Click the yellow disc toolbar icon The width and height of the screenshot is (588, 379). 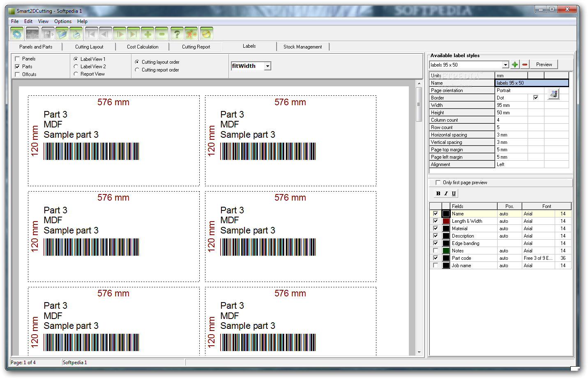207,34
